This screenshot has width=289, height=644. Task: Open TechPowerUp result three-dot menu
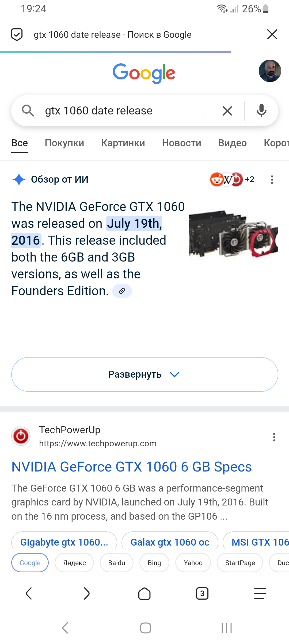(x=274, y=437)
